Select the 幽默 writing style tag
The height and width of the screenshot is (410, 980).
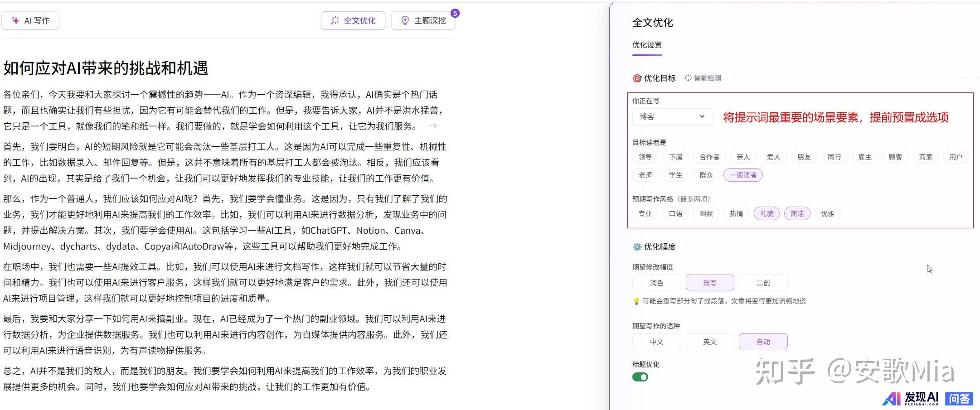tap(706, 213)
